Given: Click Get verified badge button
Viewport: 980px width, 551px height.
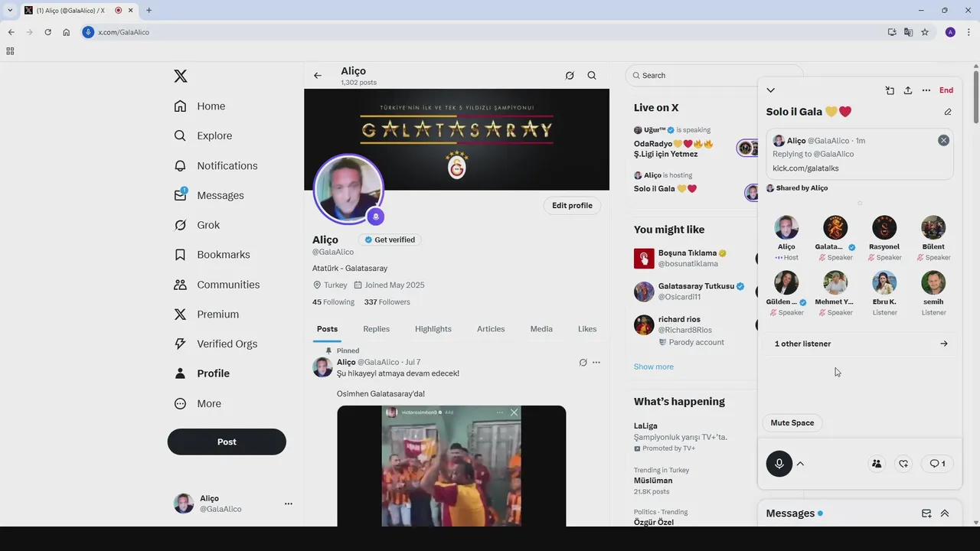Looking at the screenshot, I should pyautogui.click(x=390, y=240).
